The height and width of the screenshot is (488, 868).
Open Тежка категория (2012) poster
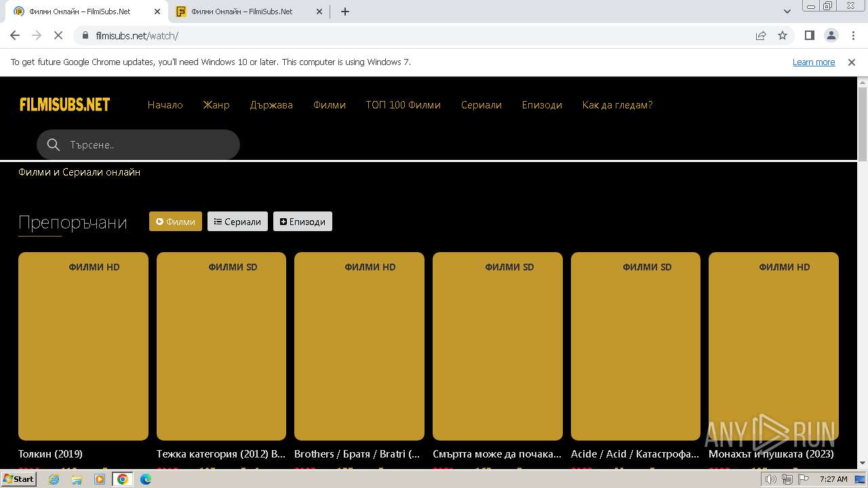(x=221, y=346)
